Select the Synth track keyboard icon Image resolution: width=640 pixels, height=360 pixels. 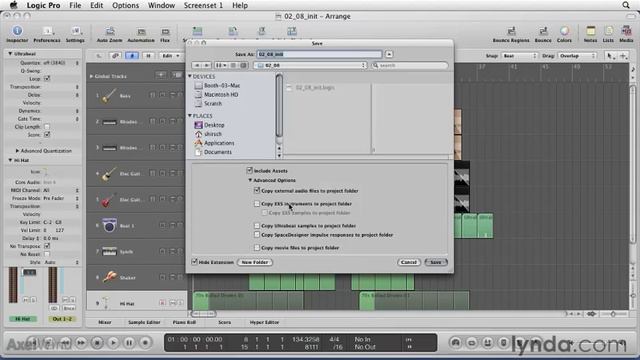pos(109,251)
